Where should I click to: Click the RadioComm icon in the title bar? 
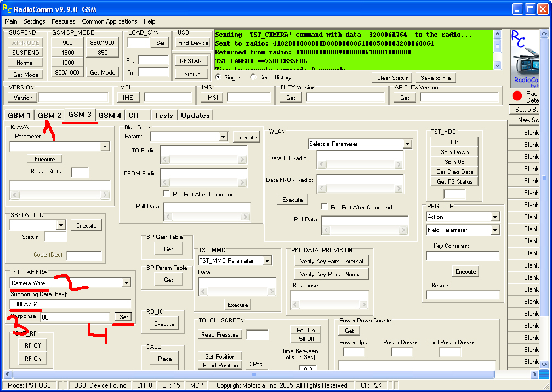pos(7,9)
